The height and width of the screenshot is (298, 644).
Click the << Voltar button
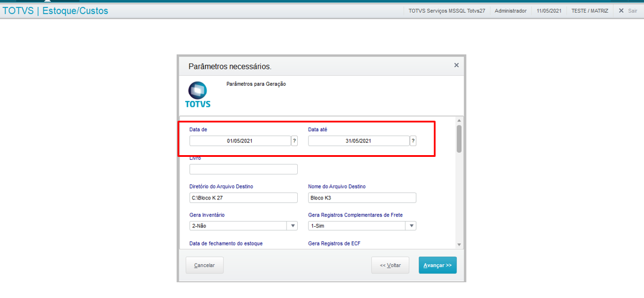coord(390,265)
